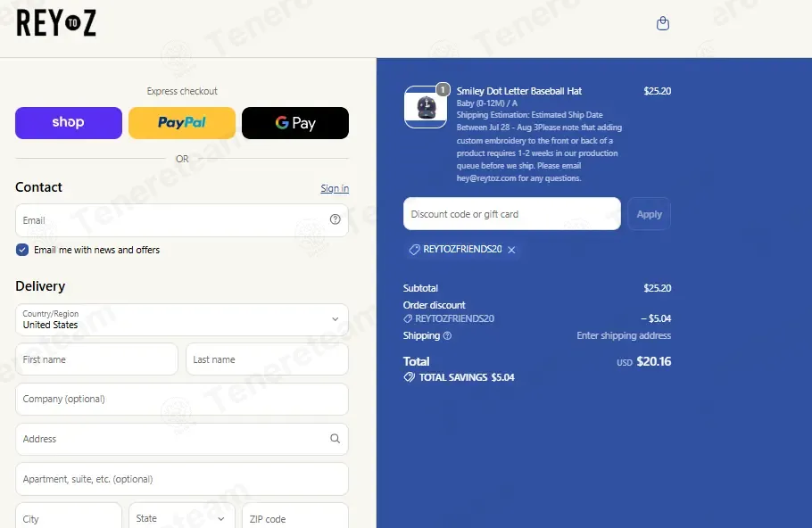The height and width of the screenshot is (528, 812).
Task: Click the REY TO Z logo
Action: coord(56,23)
